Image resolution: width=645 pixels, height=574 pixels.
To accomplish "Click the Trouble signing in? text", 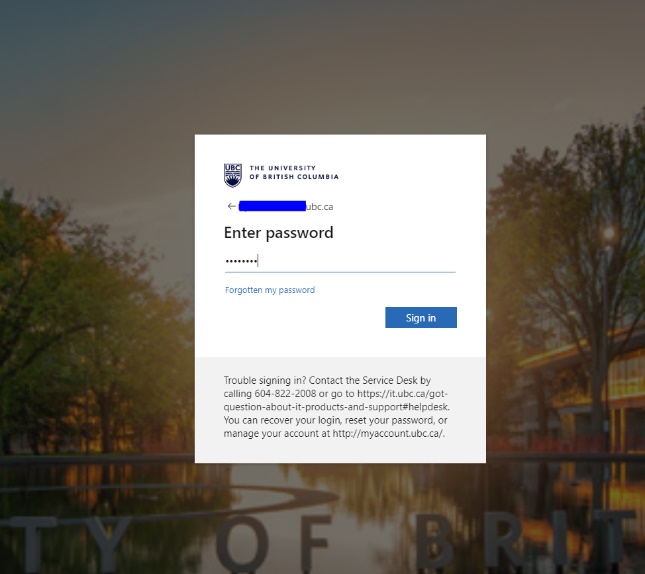I will coord(265,380).
